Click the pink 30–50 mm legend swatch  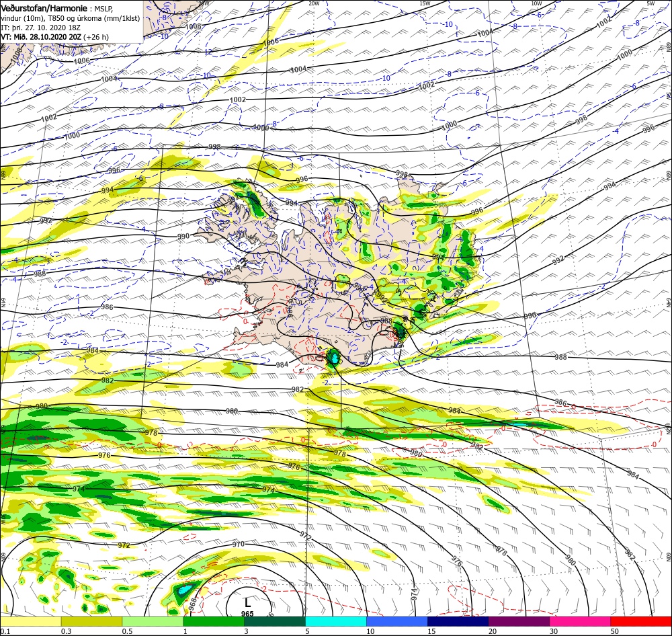pos(581,621)
